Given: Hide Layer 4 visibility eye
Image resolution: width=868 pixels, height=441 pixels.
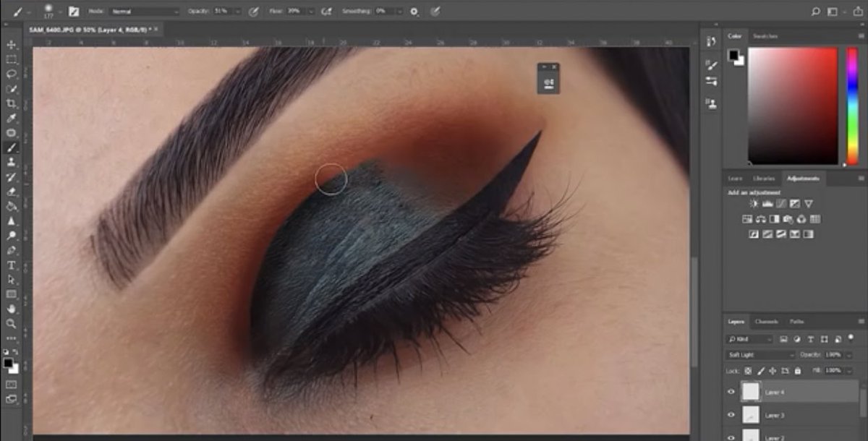Looking at the screenshot, I should tap(731, 392).
